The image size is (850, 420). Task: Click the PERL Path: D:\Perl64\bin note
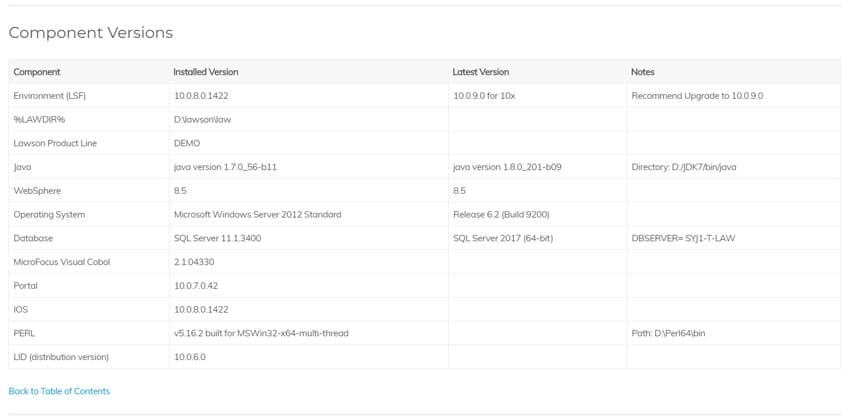point(668,334)
